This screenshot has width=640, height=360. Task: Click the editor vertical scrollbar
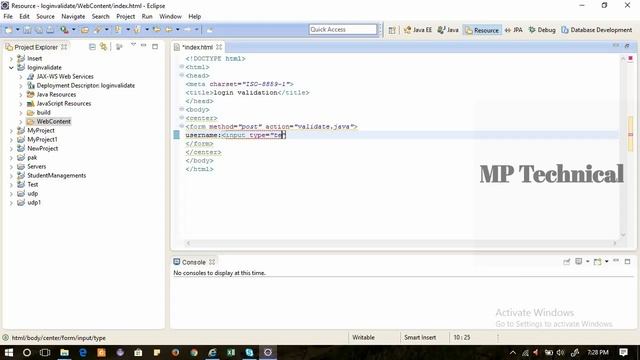(x=623, y=147)
